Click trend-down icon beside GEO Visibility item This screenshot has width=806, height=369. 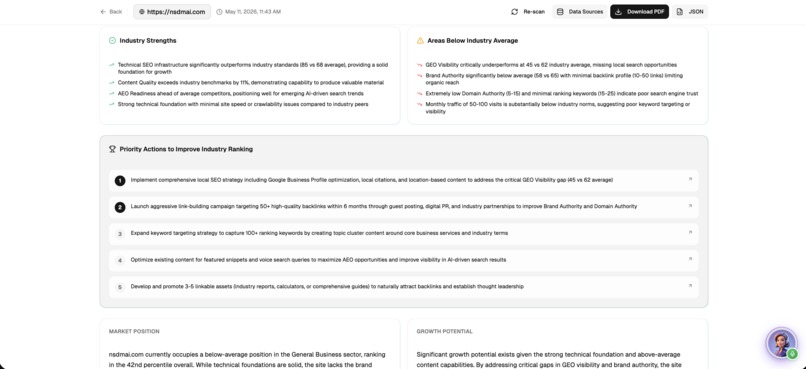(419, 65)
